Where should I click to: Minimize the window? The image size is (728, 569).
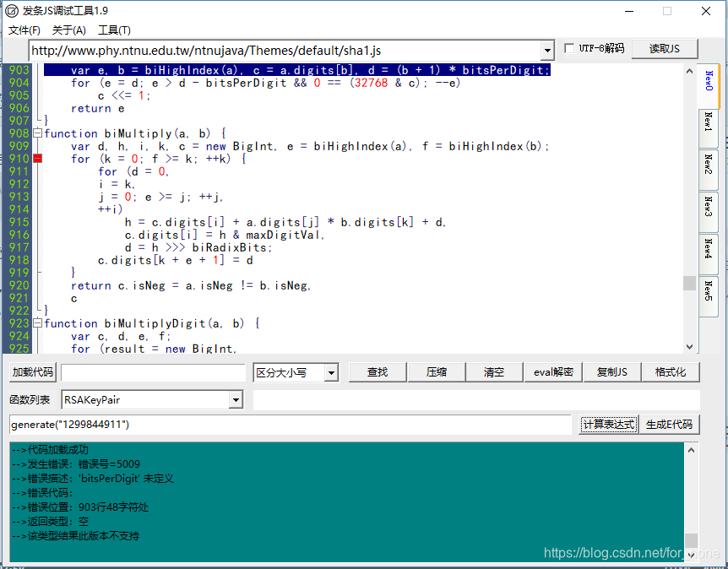pos(629,11)
